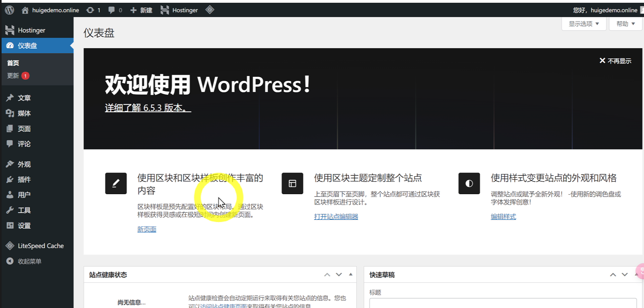
Task: Move 站点健康状态 widget down
Action: point(339,275)
